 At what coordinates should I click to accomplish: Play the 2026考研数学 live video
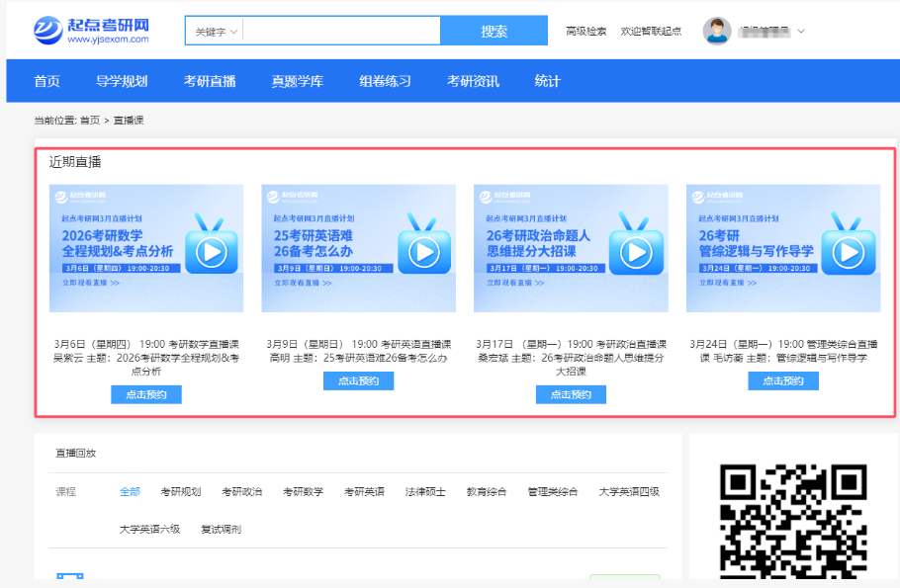(x=211, y=253)
